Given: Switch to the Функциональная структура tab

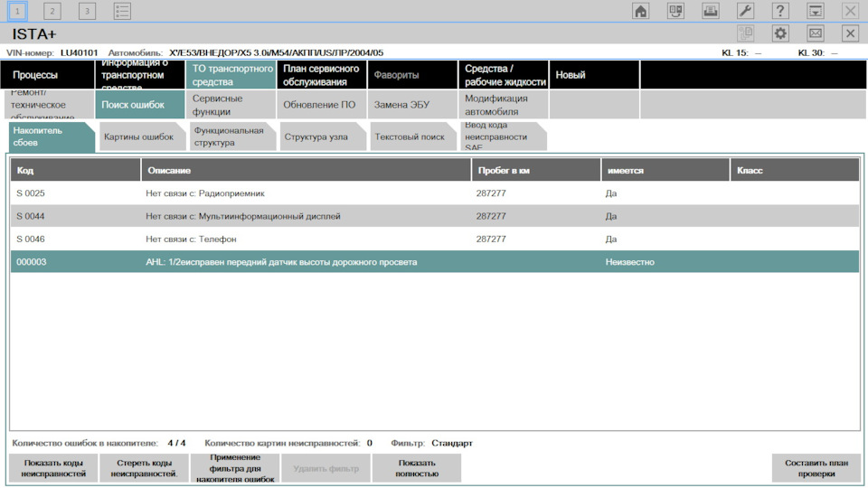Looking at the screenshot, I should click(232, 136).
